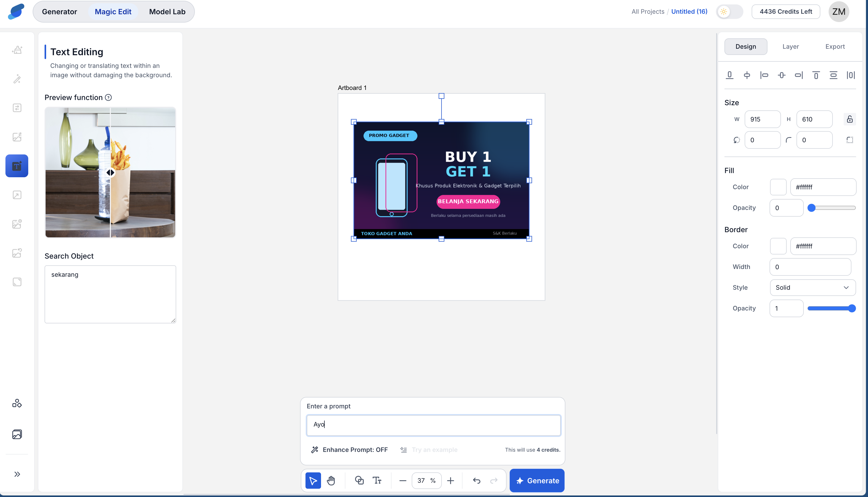Open the shapes and elements icon
The width and height of the screenshot is (868, 497).
click(17, 403)
